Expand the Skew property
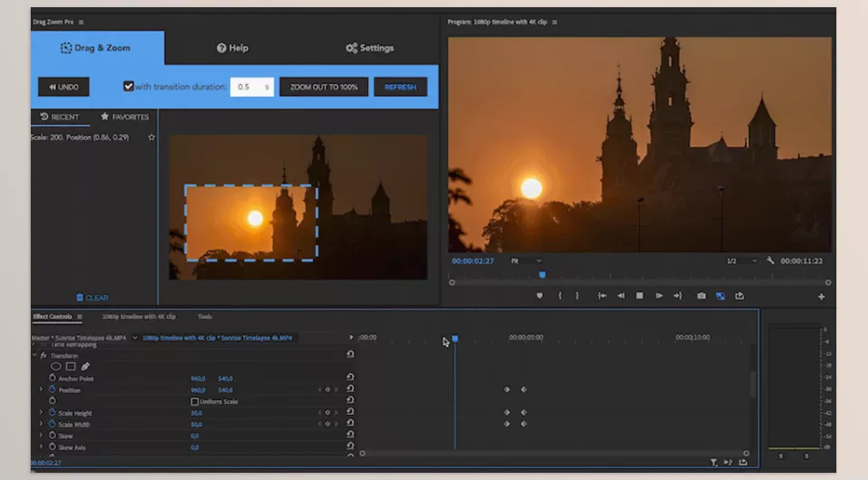This screenshot has width=868, height=480. 41,435
